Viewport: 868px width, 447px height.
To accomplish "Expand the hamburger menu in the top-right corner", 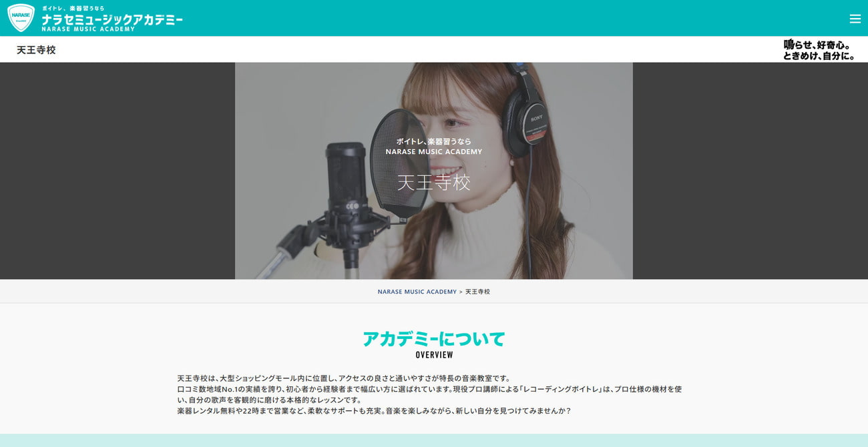I will (855, 19).
